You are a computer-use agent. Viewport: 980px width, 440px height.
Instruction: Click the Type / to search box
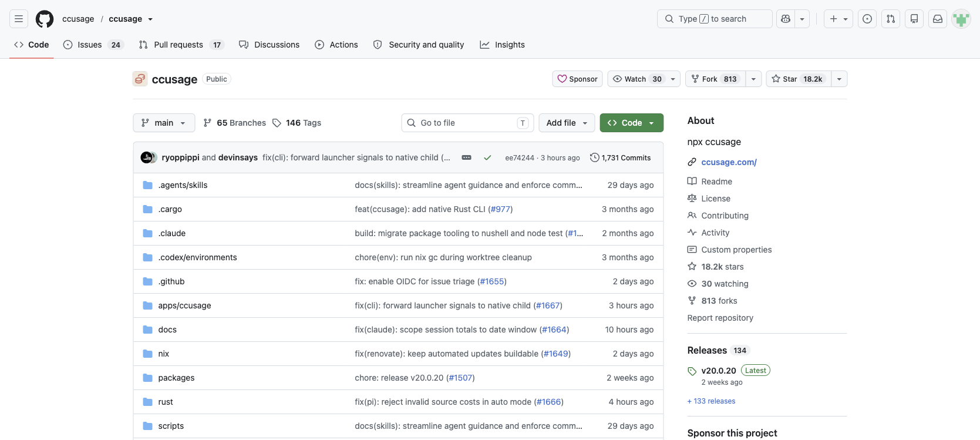click(x=715, y=19)
